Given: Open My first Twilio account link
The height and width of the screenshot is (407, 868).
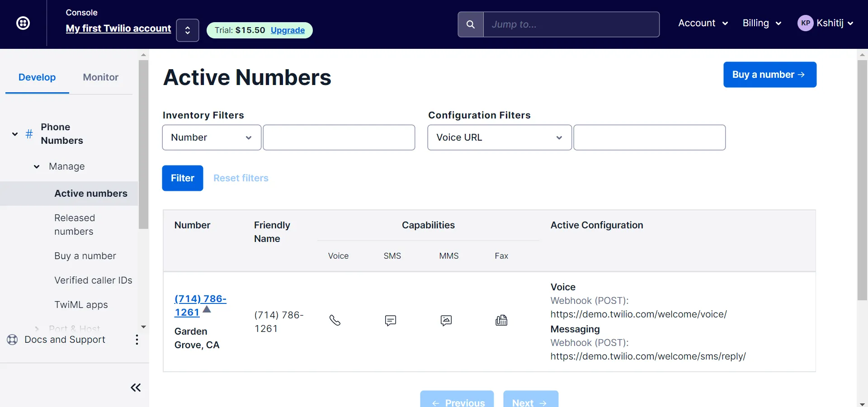Looking at the screenshot, I should (118, 28).
